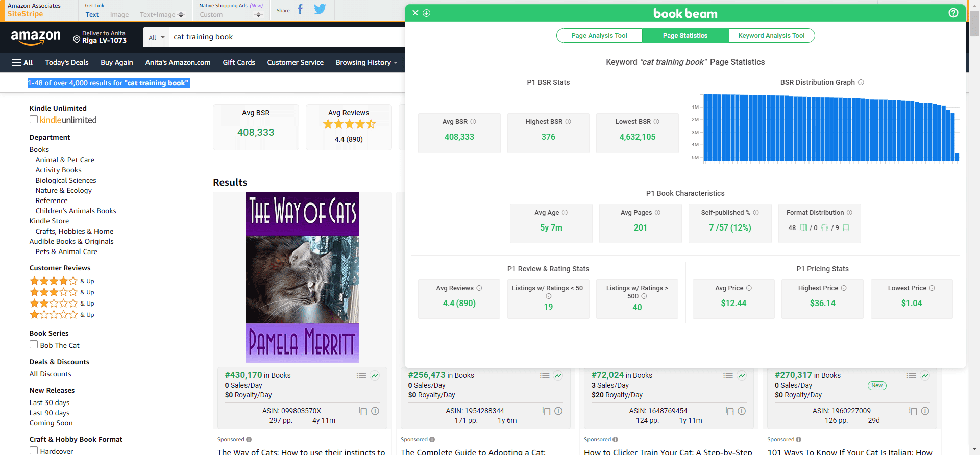Open trend graph icon for the #72,024 book
This screenshot has width=980, height=455.
[742, 375]
